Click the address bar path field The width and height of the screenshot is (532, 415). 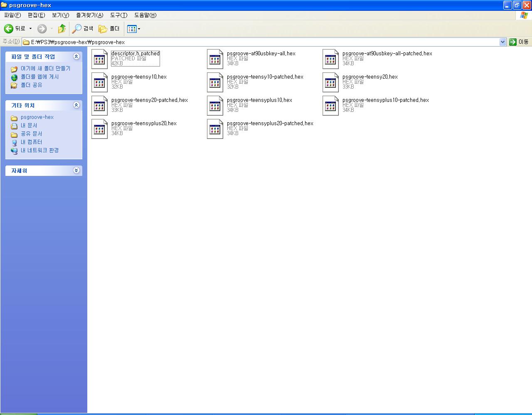(261, 42)
